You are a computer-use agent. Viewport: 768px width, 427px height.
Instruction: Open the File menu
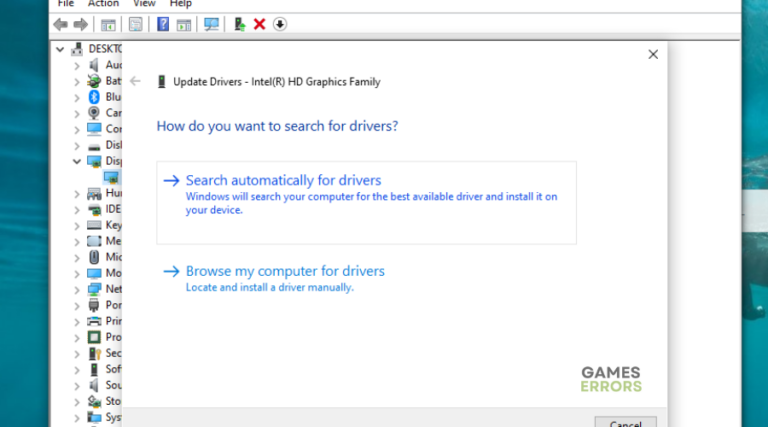(x=66, y=4)
